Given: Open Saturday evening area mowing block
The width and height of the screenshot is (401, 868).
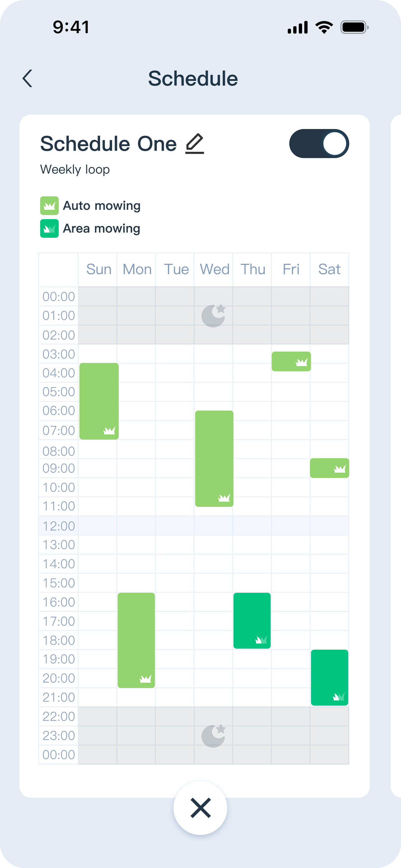Looking at the screenshot, I should [329, 677].
